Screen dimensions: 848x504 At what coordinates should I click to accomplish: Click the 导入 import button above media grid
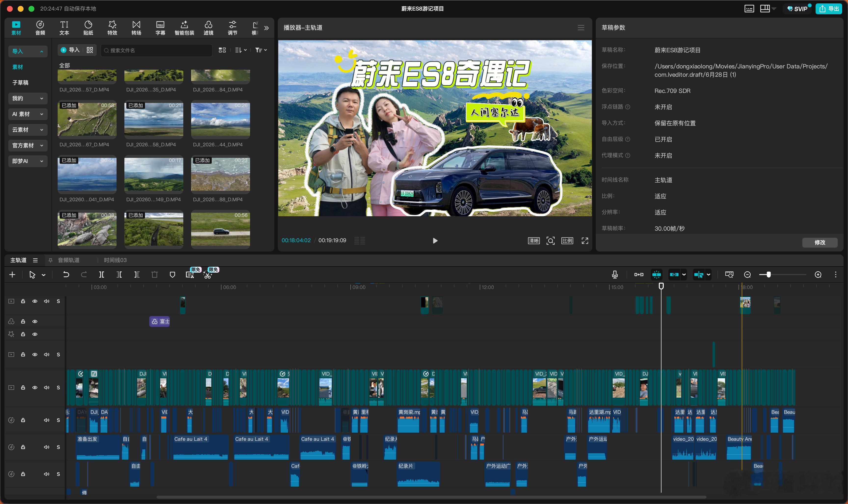click(x=70, y=50)
